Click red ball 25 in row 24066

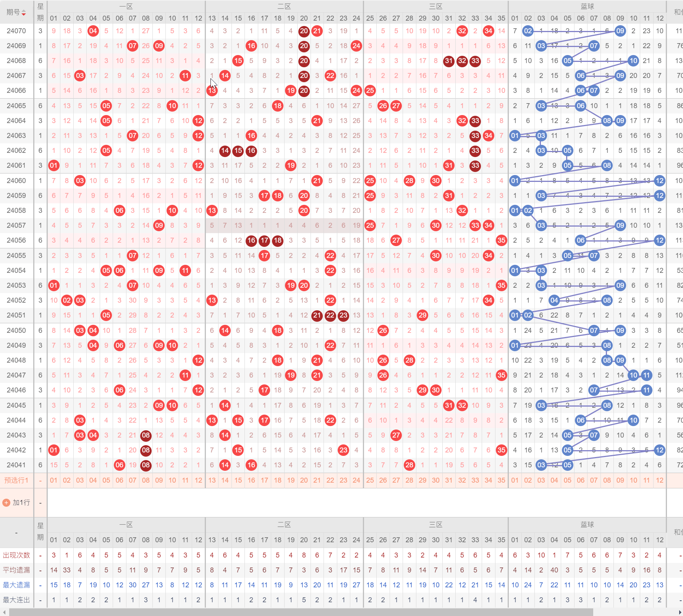(370, 91)
